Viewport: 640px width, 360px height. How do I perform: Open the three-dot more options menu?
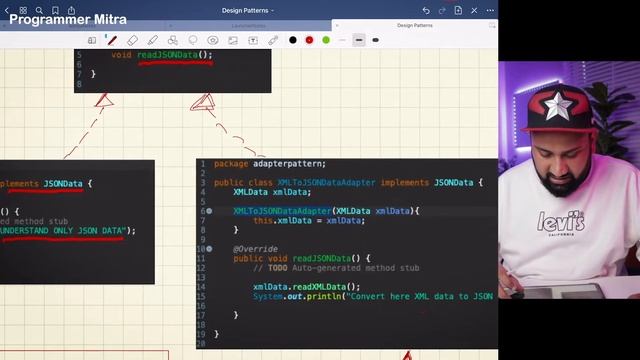point(490,11)
